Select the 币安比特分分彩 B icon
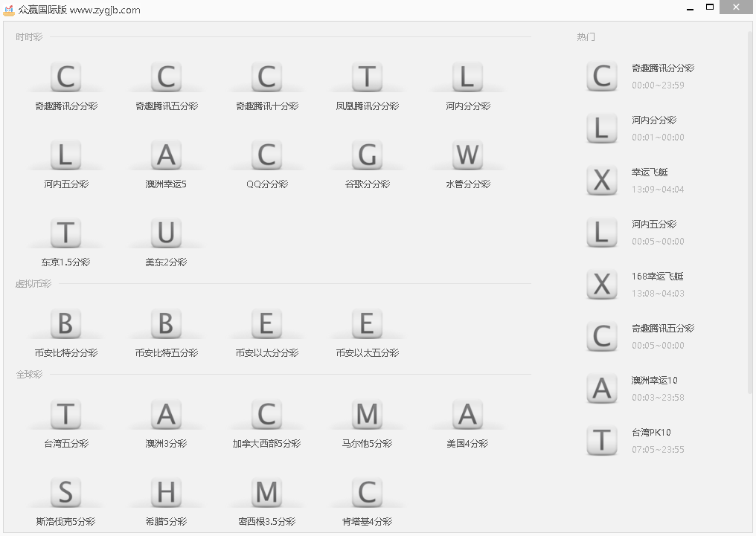 coord(66,323)
